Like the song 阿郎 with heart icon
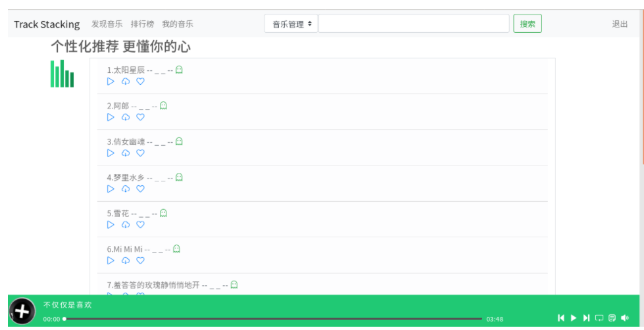 coord(141,117)
